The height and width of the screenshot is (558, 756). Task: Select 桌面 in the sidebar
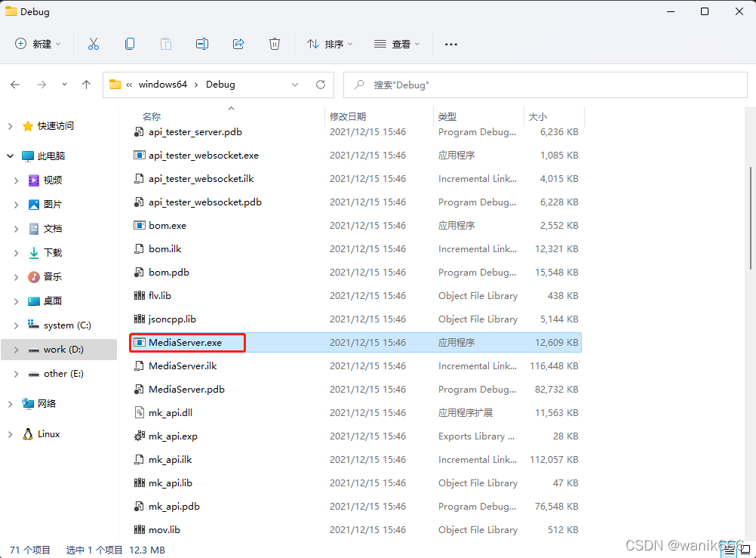(x=53, y=301)
